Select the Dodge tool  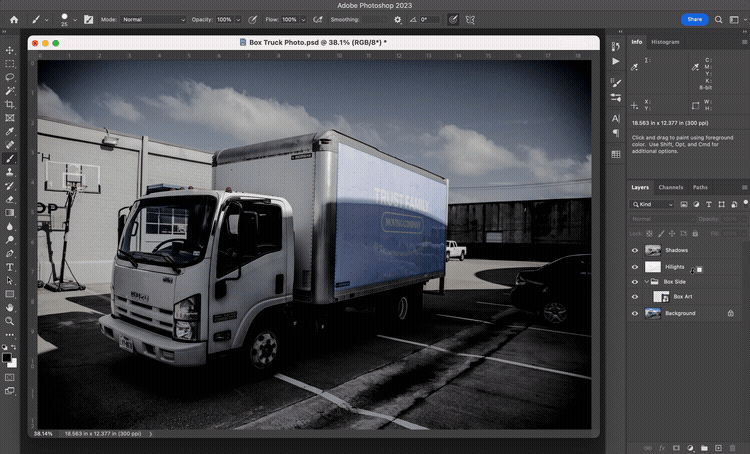click(x=10, y=240)
